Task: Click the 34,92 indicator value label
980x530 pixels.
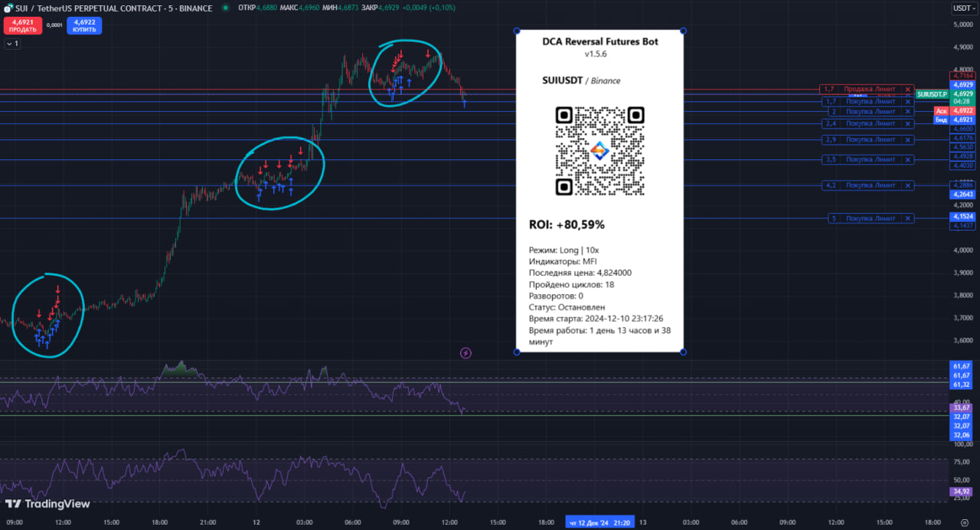Action: (x=961, y=491)
